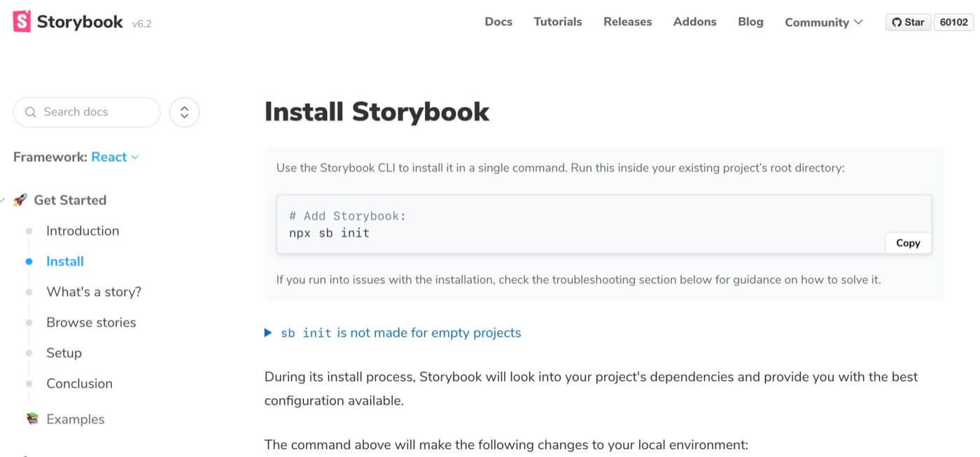
Task: Click the books icon beside Examples
Action: (x=31, y=419)
